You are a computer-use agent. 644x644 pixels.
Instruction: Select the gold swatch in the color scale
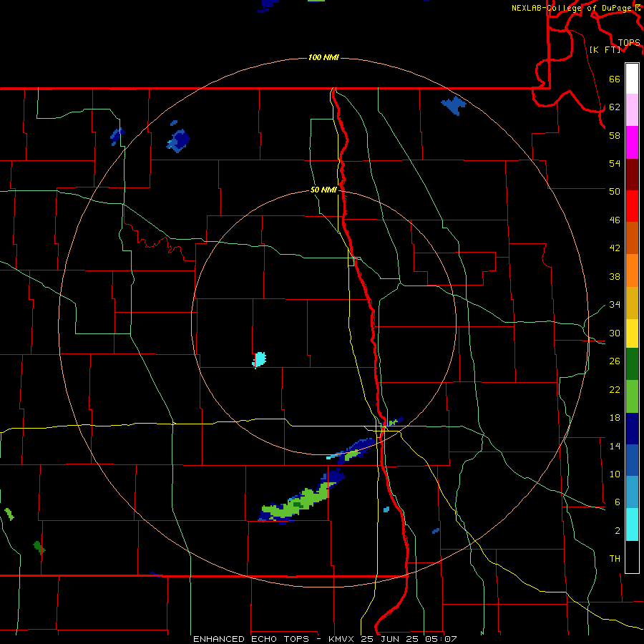tap(632, 303)
